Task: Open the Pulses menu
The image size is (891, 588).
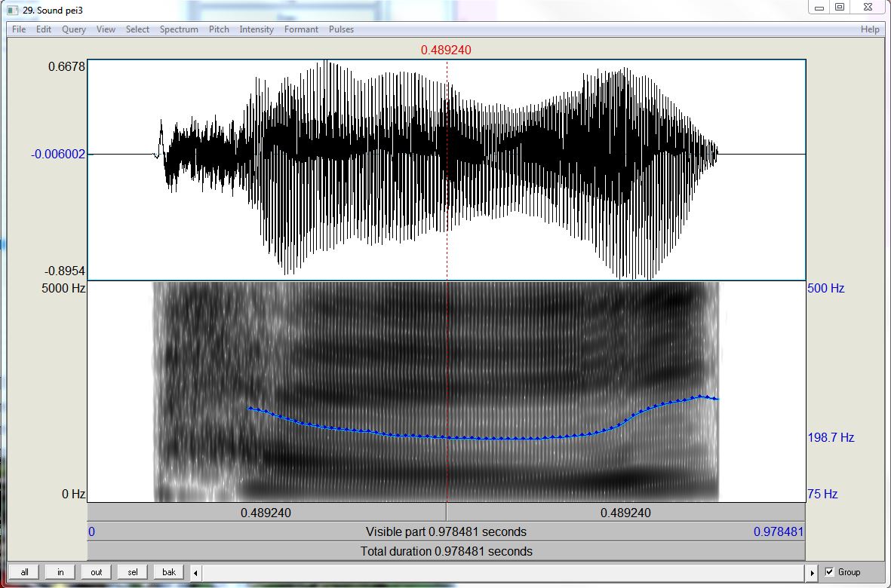Action: click(341, 29)
